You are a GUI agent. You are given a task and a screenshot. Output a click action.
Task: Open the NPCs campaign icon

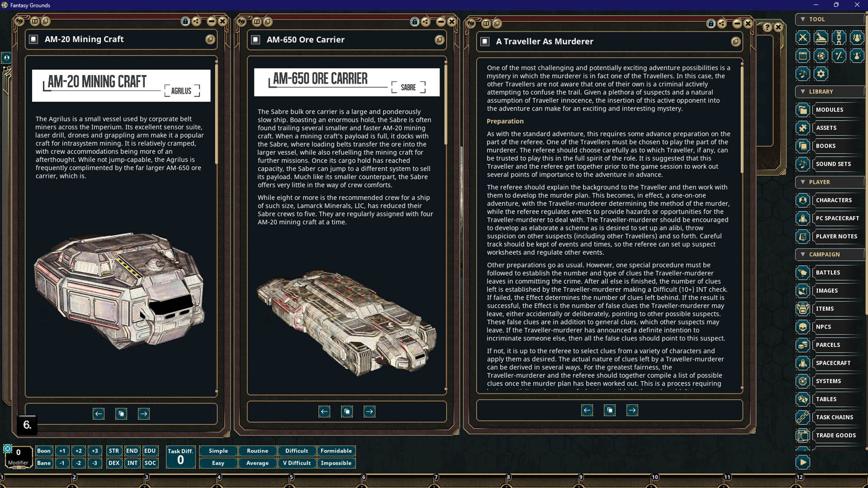802,327
